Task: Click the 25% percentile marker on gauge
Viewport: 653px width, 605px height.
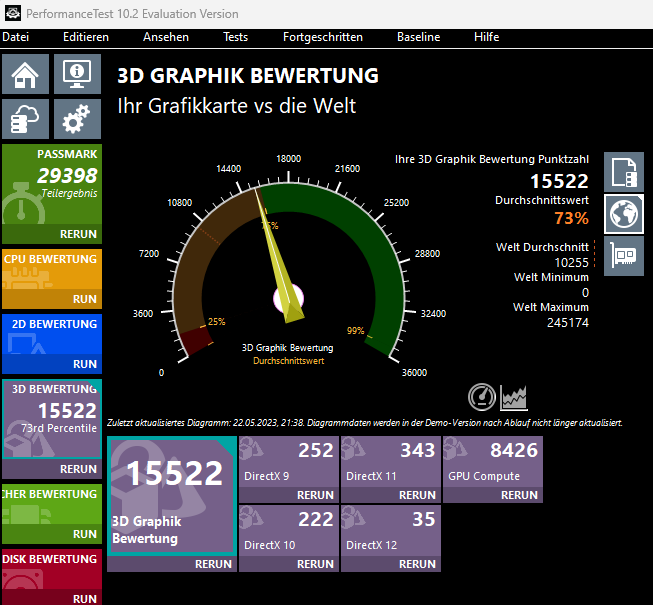Action: coord(217,321)
